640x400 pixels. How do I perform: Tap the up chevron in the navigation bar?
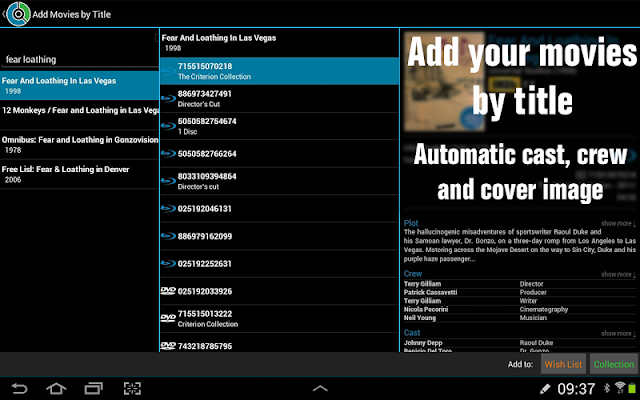320,389
